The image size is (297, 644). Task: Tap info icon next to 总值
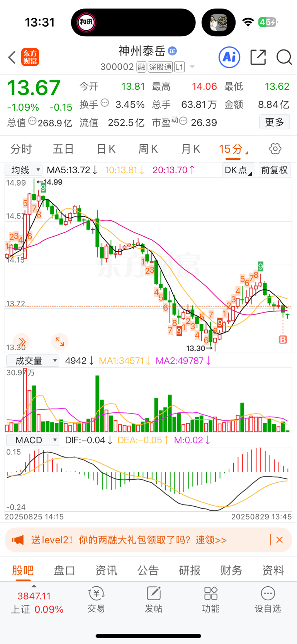pyautogui.click(x=32, y=121)
